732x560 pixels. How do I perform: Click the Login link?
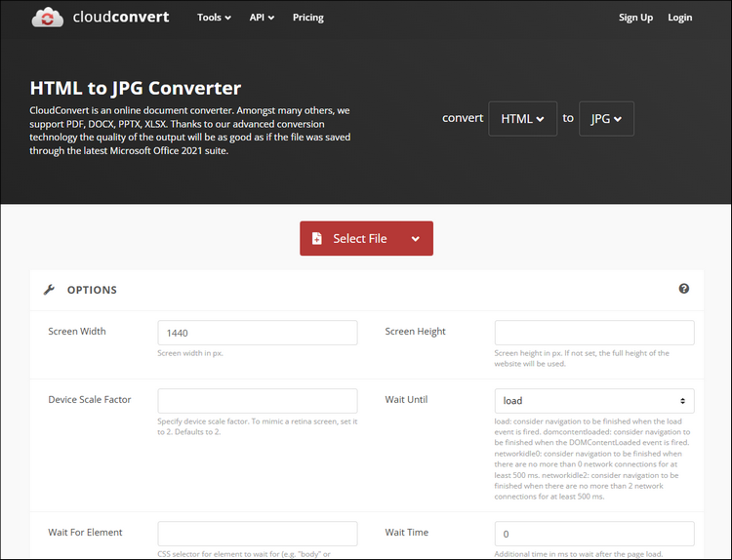coord(679,18)
